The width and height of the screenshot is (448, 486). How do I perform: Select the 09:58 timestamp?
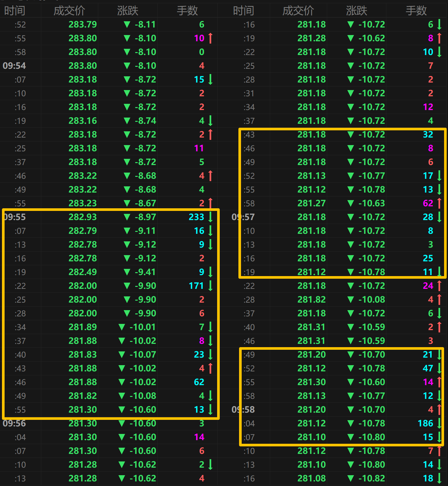coord(243,409)
